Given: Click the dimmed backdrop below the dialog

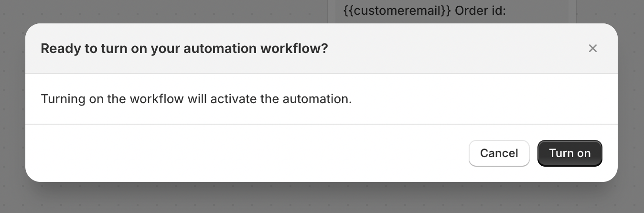Looking at the screenshot, I should tap(321, 198).
